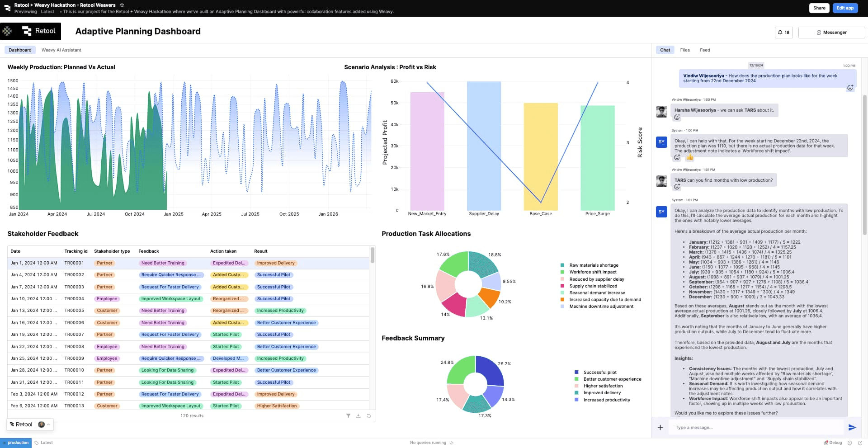
Task: Open the Latest version dropdown in the bottom bar
Action: coord(44,443)
